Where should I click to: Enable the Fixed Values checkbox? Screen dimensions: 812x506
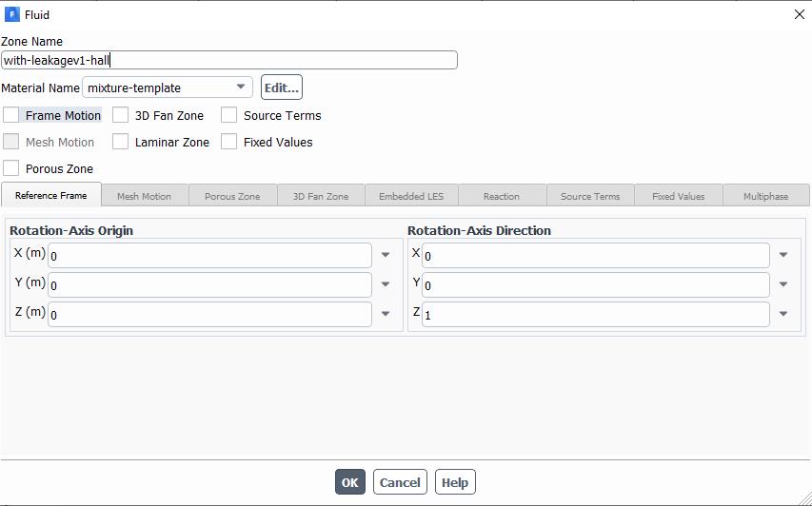click(x=228, y=142)
